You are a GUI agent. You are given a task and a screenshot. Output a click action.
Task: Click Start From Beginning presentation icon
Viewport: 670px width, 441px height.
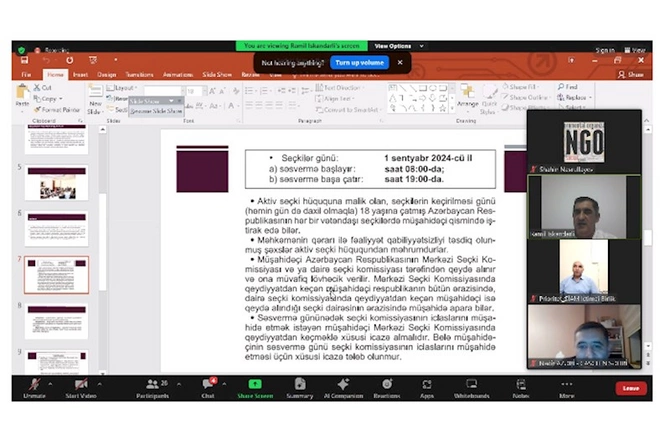tap(93, 60)
